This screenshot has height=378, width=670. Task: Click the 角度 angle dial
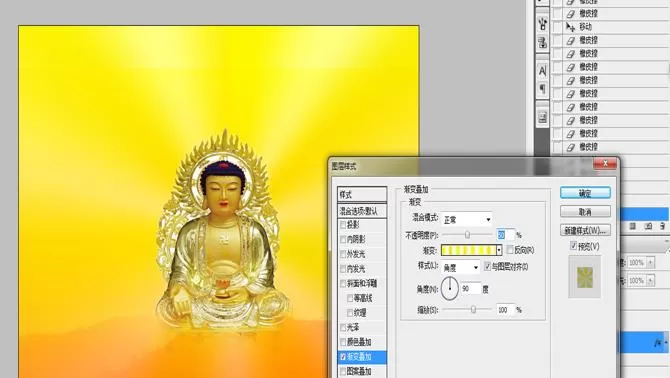pyautogui.click(x=450, y=288)
